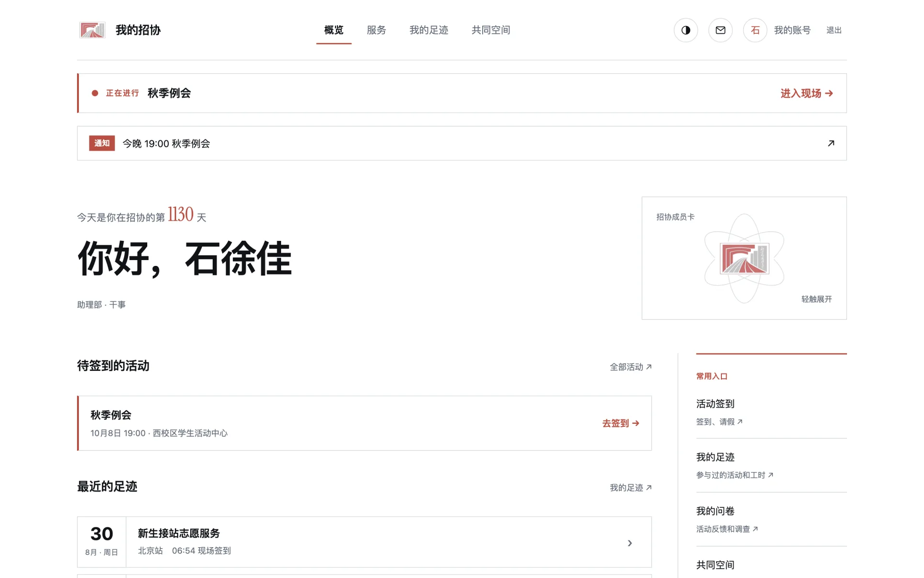Click the 轻触展开 label on member card

click(816, 299)
